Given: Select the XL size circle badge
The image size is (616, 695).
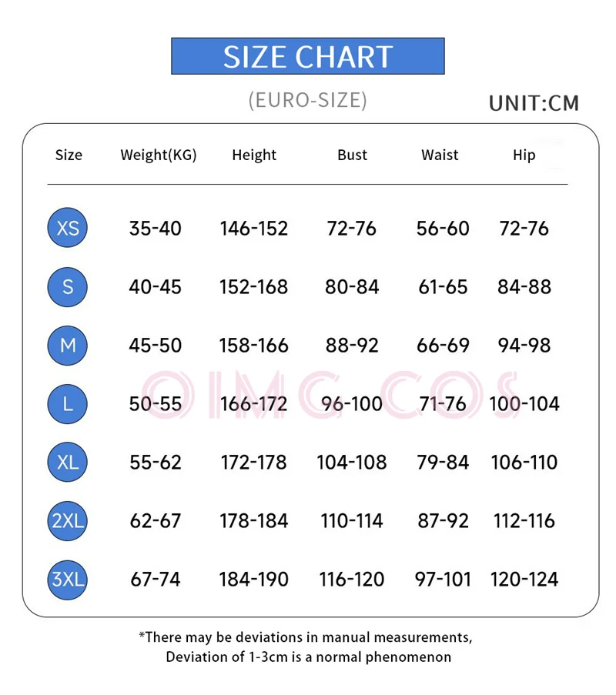Looking at the screenshot, I should (68, 462).
